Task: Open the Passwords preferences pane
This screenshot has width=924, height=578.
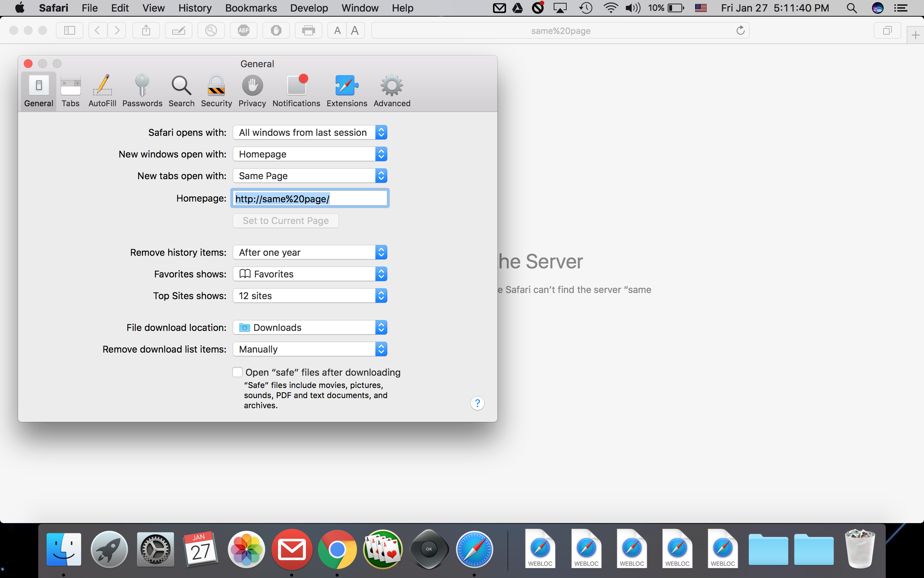Action: [x=142, y=91]
